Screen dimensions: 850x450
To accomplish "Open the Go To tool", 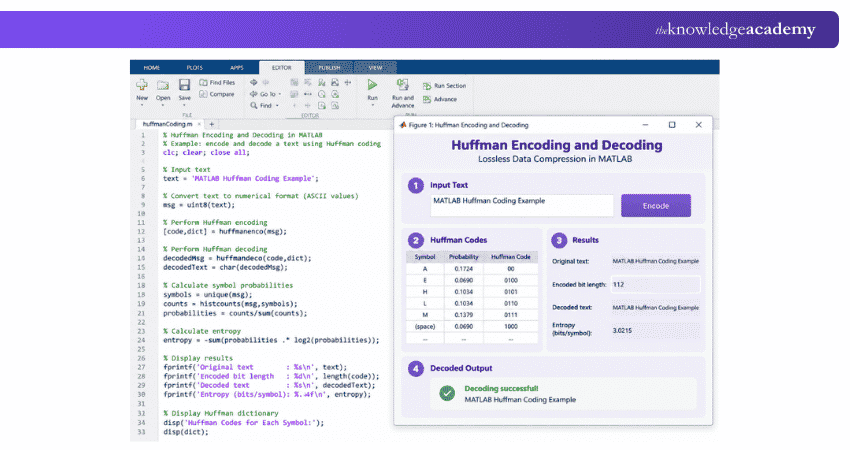I will point(264,94).
